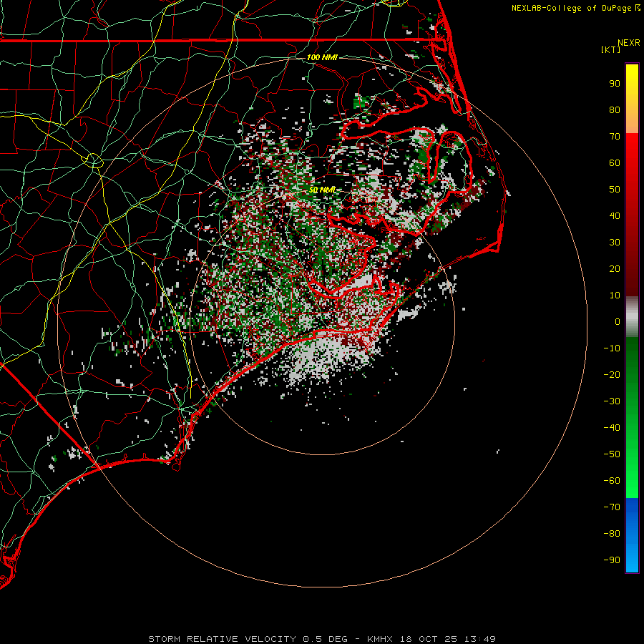Click the Storm Relative Velocity KMHX footer caption
The height and width of the screenshot is (644, 644).
pyautogui.click(x=322, y=639)
